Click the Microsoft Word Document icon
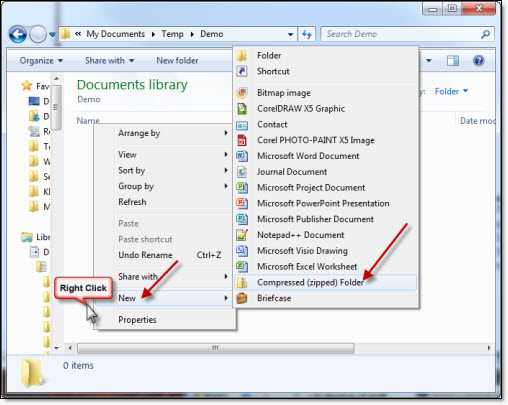508x405 pixels. pyautogui.click(x=242, y=156)
